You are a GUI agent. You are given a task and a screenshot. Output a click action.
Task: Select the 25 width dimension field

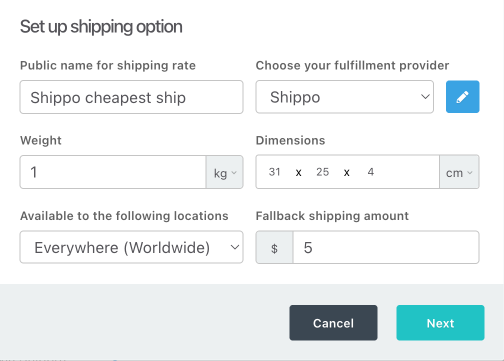[x=323, y=172]
